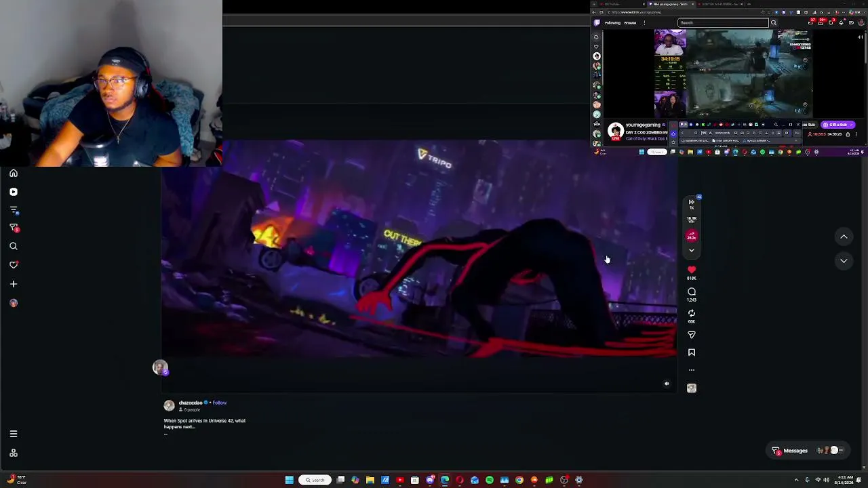Go to the next reel
868x488 pixels.
point(844,261)
